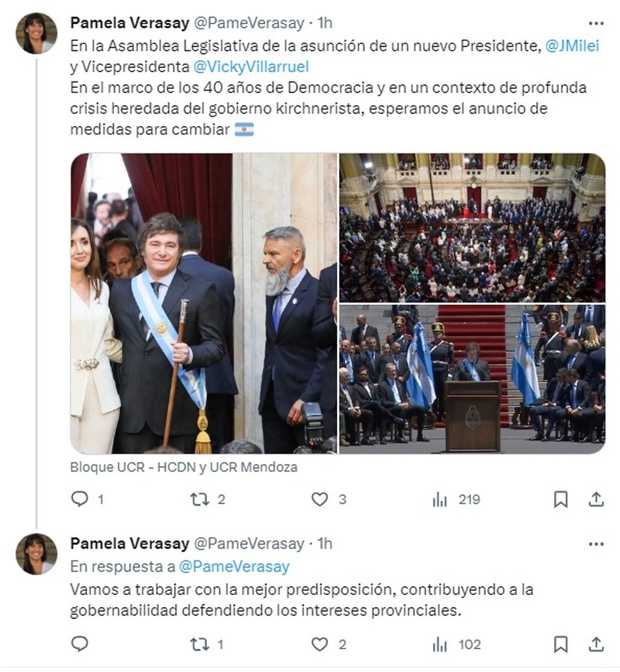Bookmark the reply tweet
This screenshot has width=620, height=672.
pyautogui.click(x=561, y=644)
